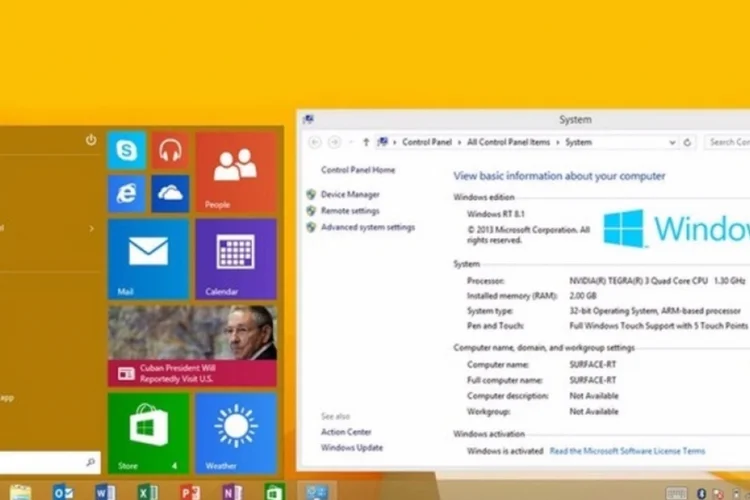The image size is (750, 500).
Task: Open Outlook from the taskbar
Action: tap(63, 492)
